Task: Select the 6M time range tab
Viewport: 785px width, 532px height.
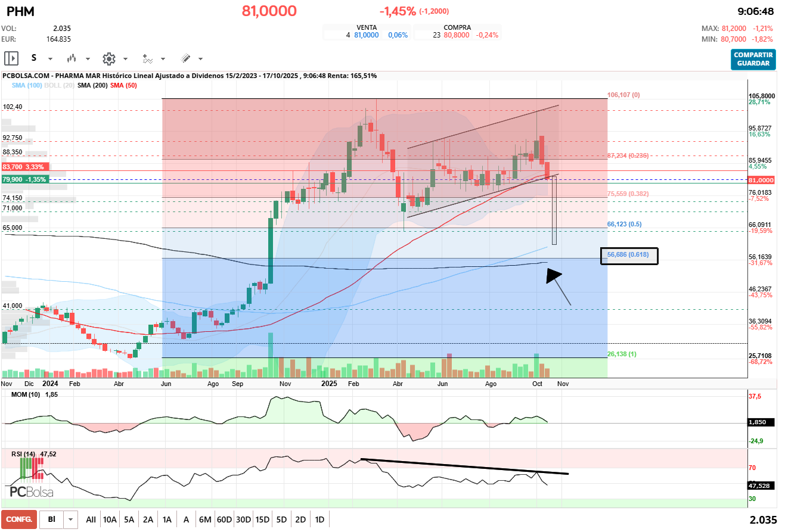Action: pyautogui.click(x=205, y=519)
